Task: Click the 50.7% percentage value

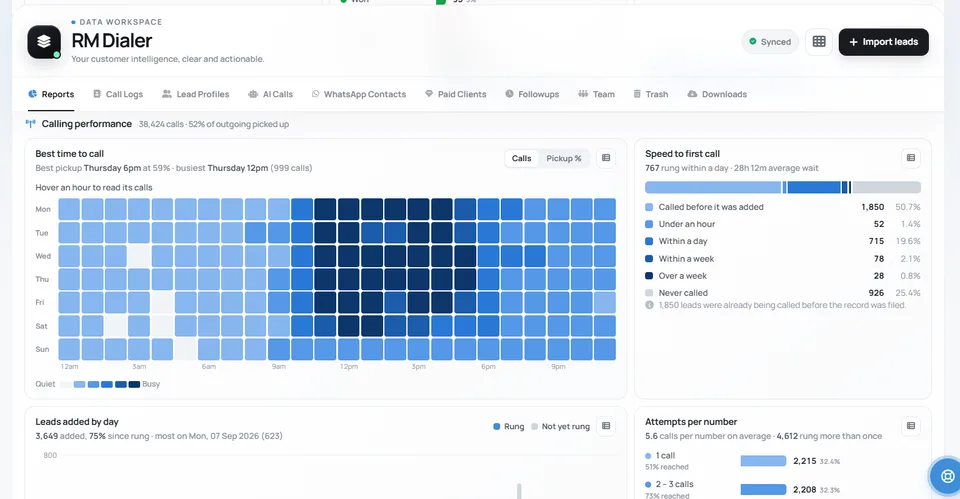Action: [907, 207]
